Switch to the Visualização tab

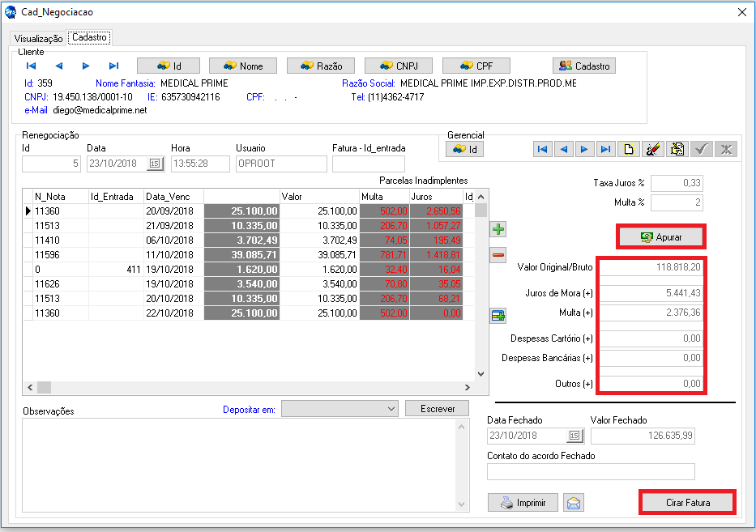[38, 38]
